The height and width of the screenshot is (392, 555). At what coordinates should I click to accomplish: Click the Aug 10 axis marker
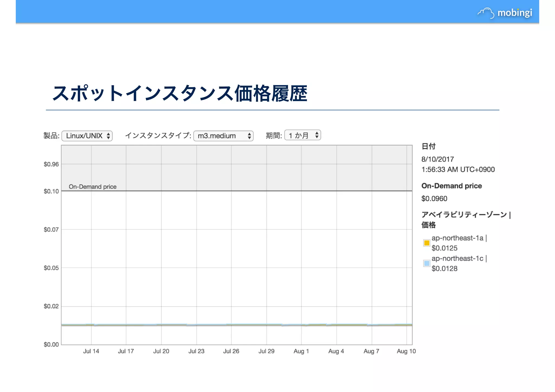tap(406, 351)
